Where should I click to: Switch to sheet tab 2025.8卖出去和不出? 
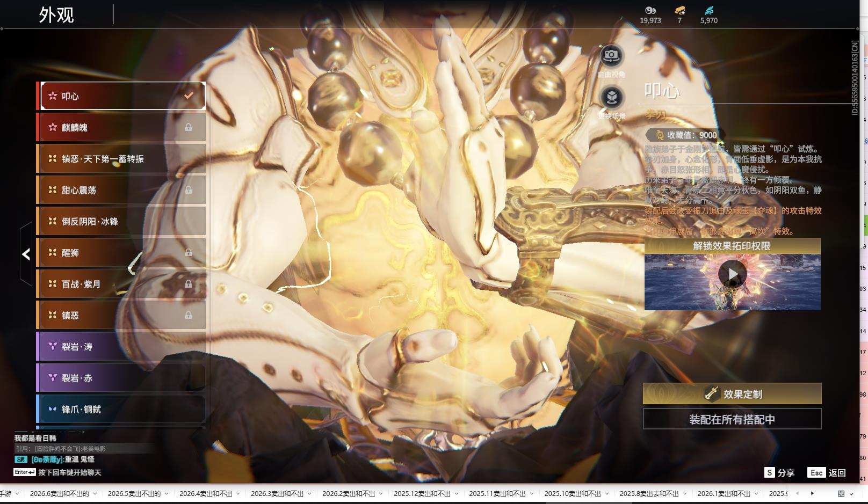tap(649, 493)
